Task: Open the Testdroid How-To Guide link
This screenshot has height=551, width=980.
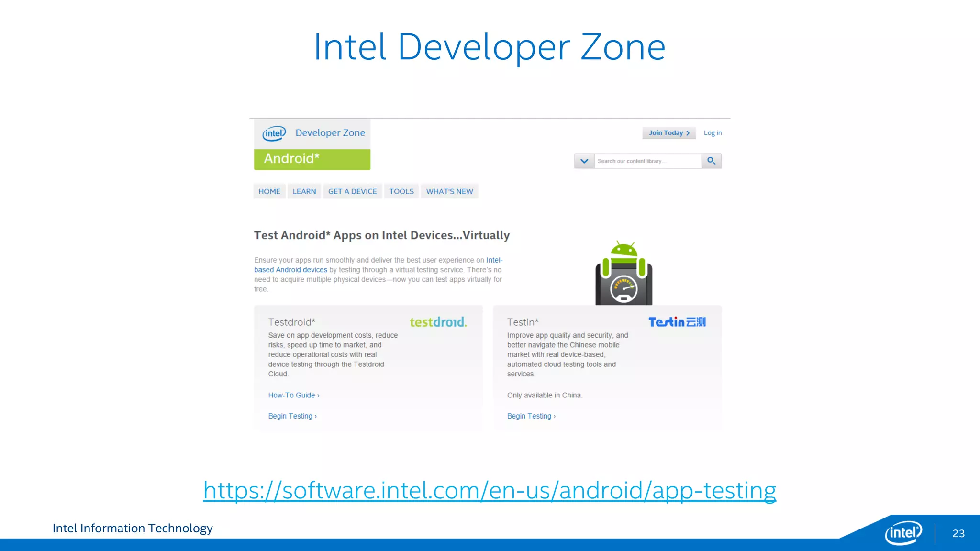Action: pos(293,395)
